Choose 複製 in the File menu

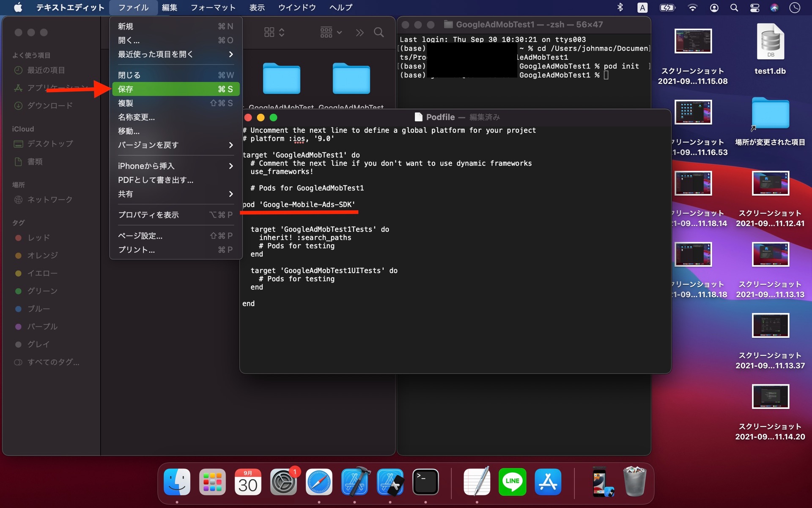[176, 103]
